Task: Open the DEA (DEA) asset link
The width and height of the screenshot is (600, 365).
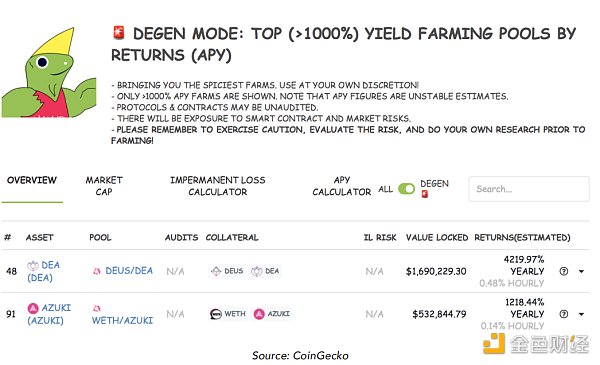Action: pos(43,271)
